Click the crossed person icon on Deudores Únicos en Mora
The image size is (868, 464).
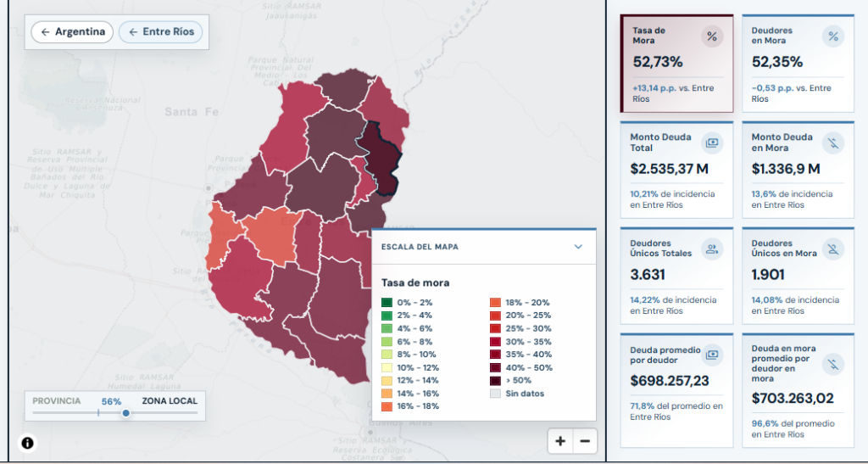833,249
